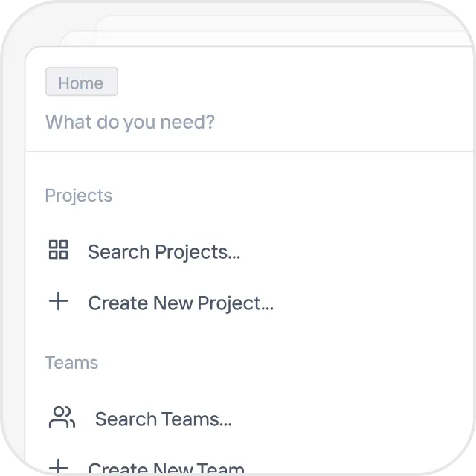Click the blank row space right of Search Projects
The height and width of the screenshot is (476, 476).
pos(357,252)
